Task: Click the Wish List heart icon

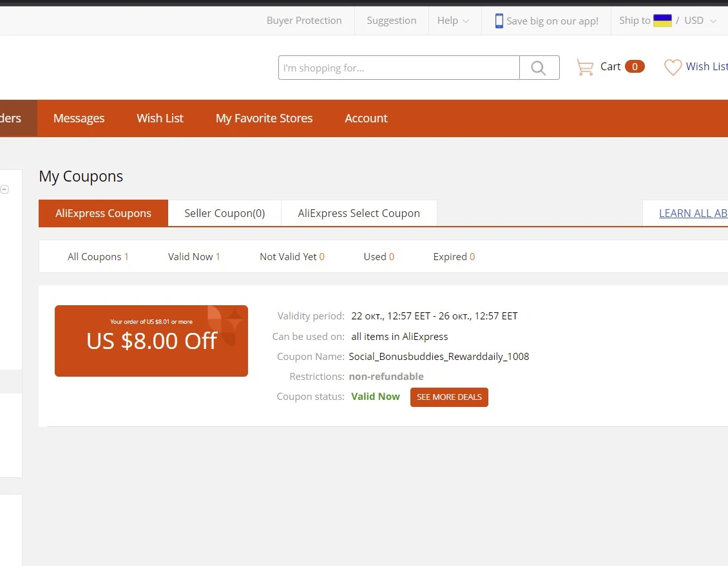Action: pyautogui.click(x=673, y=67)
